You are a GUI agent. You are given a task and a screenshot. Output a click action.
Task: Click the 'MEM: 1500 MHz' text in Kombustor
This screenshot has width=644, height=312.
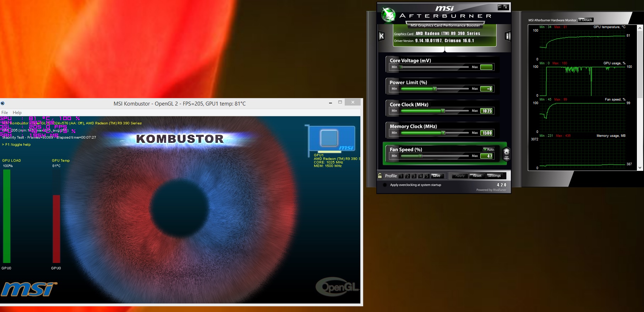328,166
